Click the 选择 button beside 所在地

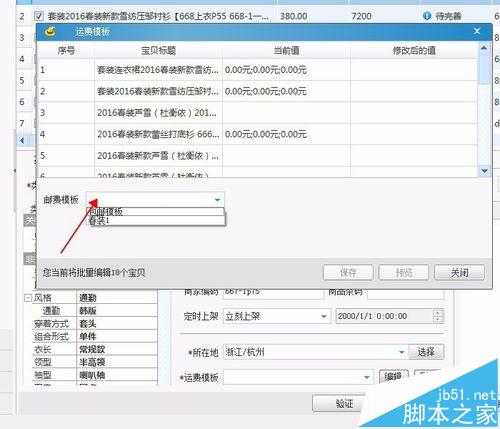point(426,352)
